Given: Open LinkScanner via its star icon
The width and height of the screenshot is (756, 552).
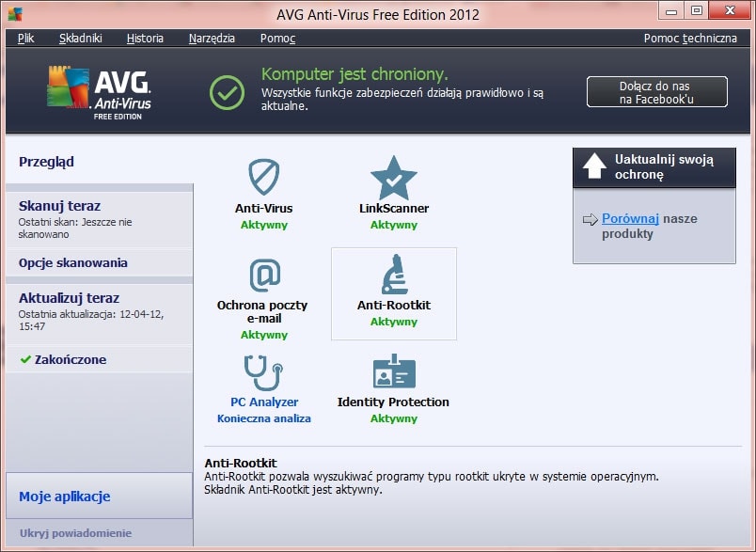Looking at the screenshot, I should click(x=393, y=177).
